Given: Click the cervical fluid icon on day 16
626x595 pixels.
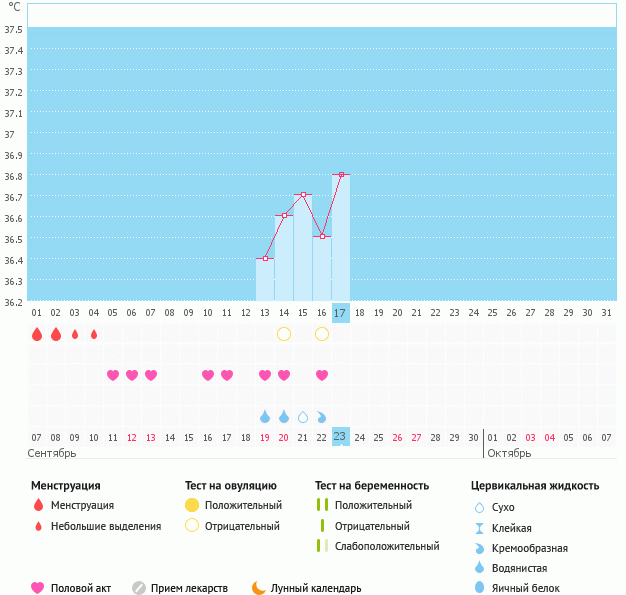Looking at the screenshot, I should point(322,417).
